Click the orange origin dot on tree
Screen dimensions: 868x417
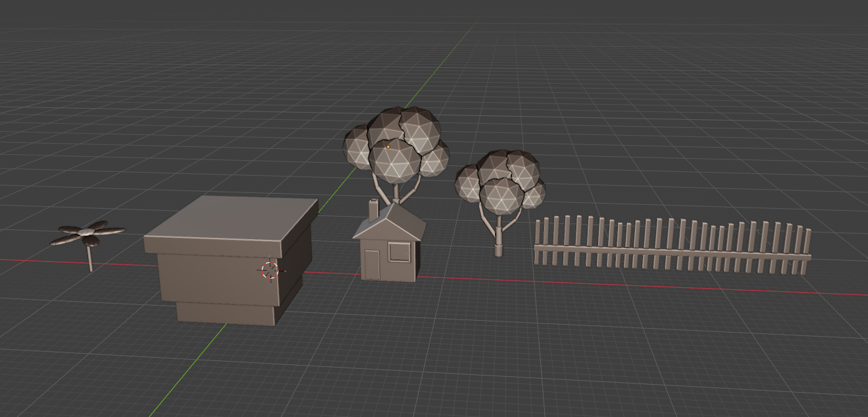point(388,147)
